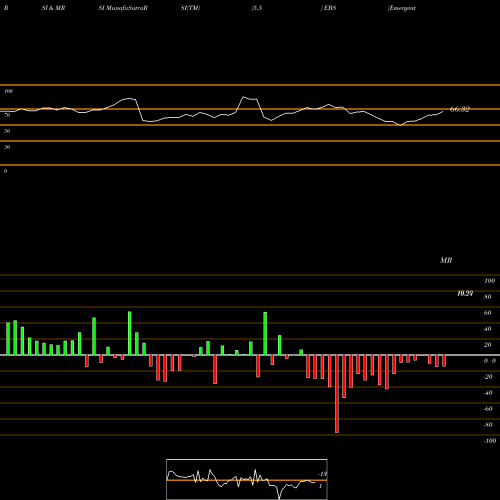Open the mini overview chart thumbnail at the bottom
The height and width of the screenshot is (500, 500).
click(x=247, y=479)
